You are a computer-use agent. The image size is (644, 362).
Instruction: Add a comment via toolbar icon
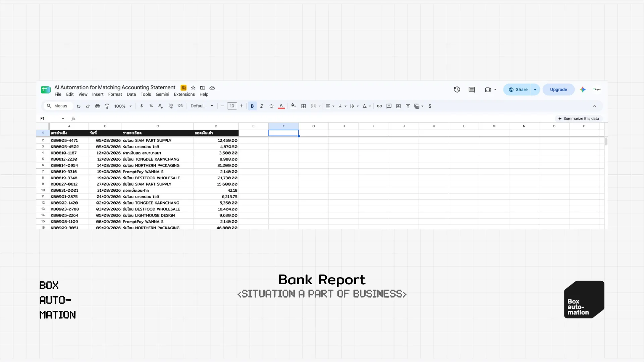[x=389, y=106]
